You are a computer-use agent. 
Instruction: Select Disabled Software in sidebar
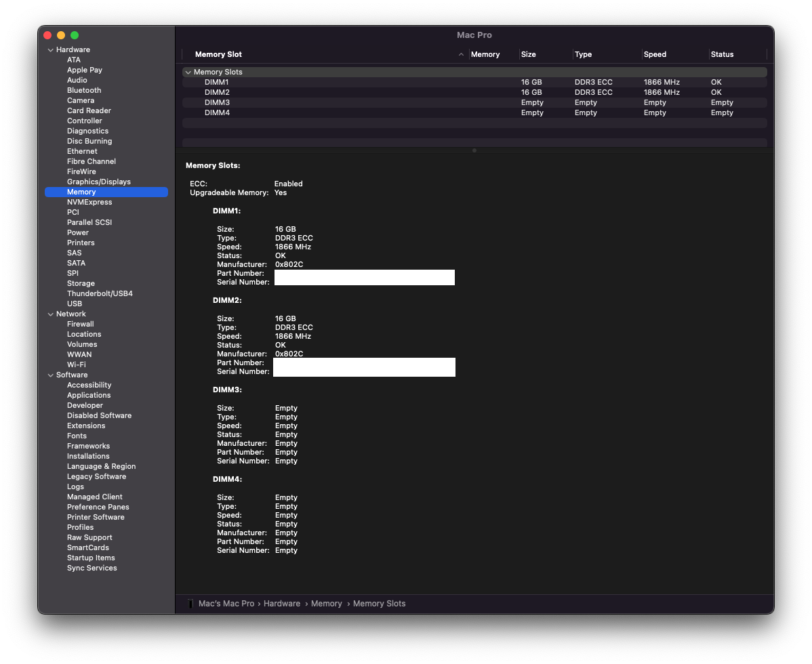[99, 415]
